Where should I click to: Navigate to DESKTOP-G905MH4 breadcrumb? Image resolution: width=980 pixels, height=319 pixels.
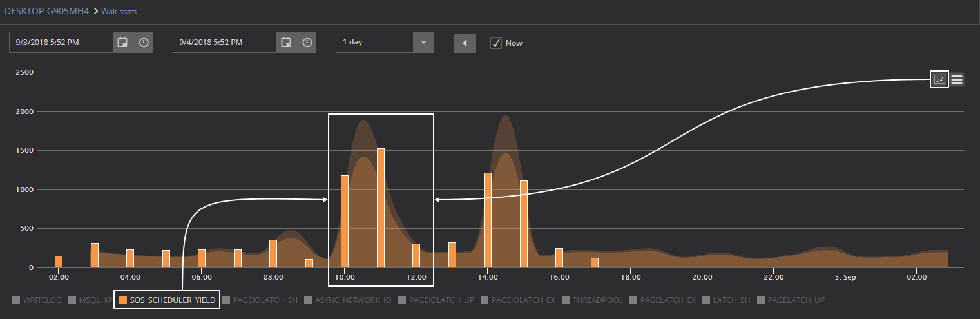click(x=46, y=11)
